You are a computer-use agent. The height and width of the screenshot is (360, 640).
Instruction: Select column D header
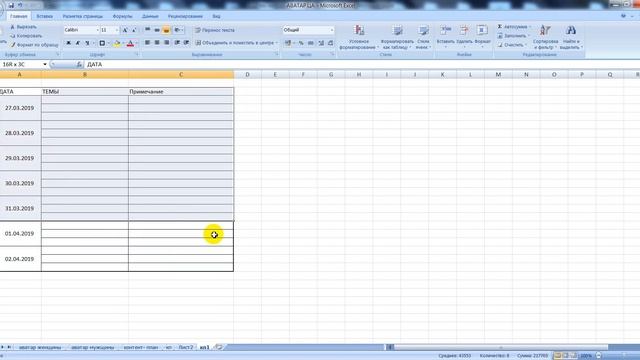247,75
